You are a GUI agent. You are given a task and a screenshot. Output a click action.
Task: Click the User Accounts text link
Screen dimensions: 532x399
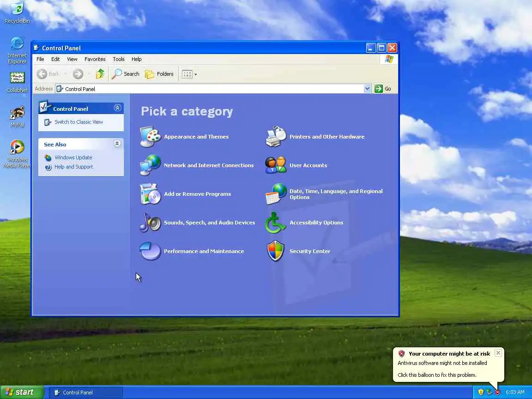(308, 165)
